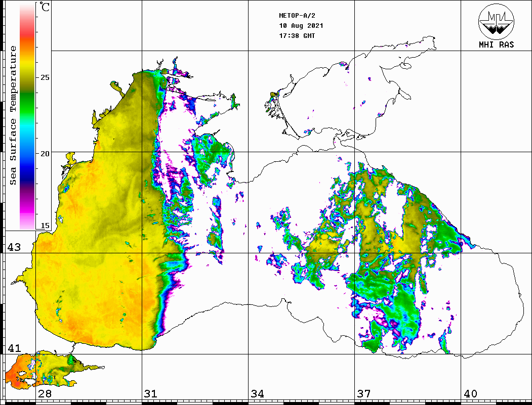The width and height of the screenshot is (532, 405).
Task: Click the '20' color scale tick label
Action: coord(45,154)
